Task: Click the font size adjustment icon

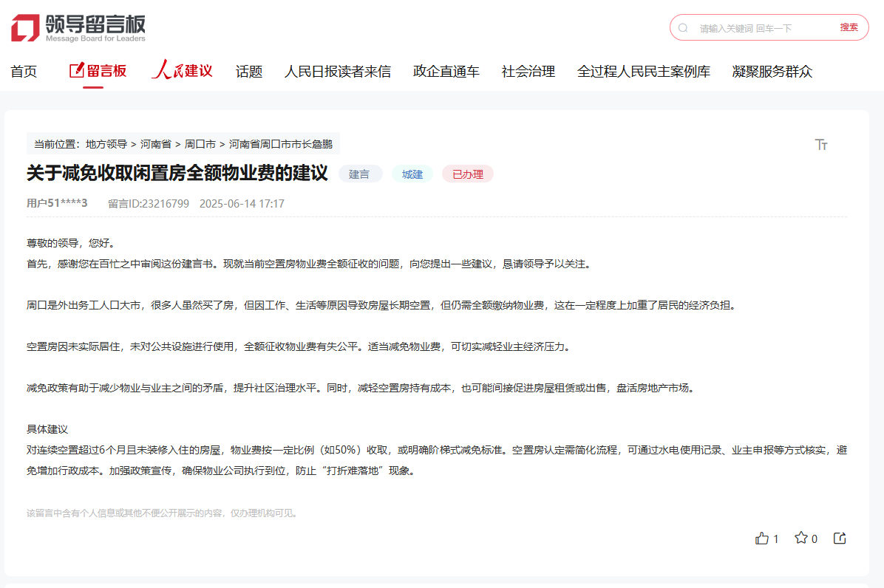Action: [821, 145]
